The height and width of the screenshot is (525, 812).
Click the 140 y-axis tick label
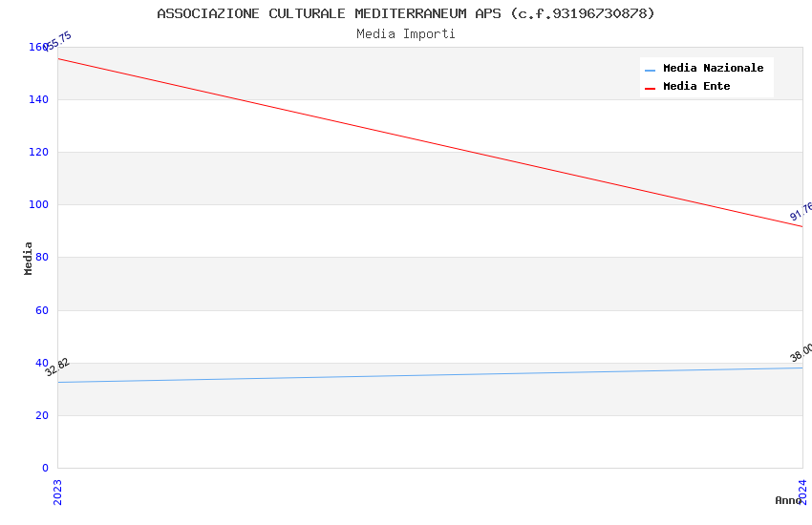38,99
